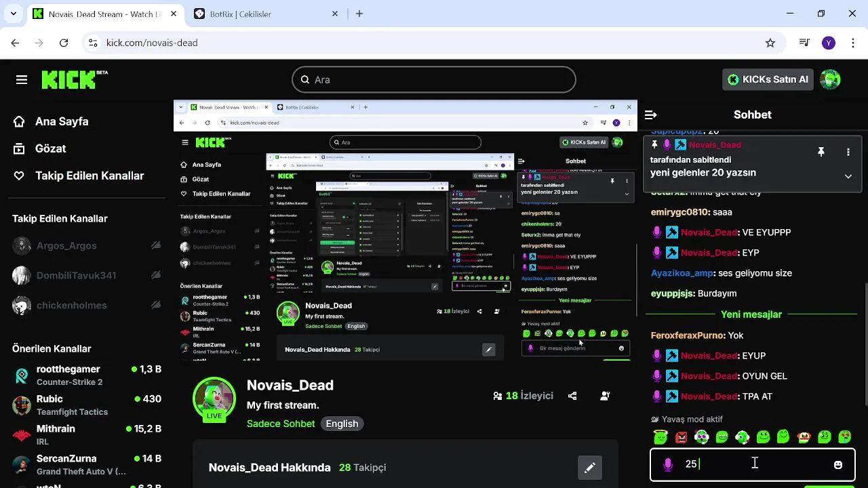Viewport: 868px width, 488px height.
Task: Click the chat message input field
Action: pos(752,464)
